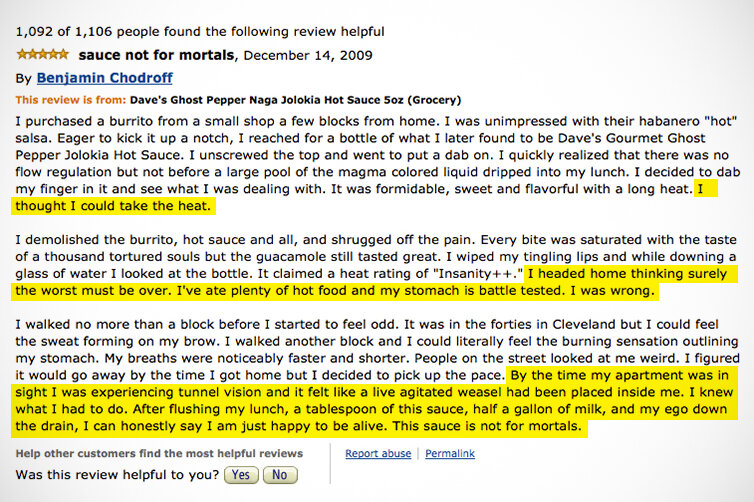Image resolution: width=754 pixels, height=502 pixels.
Task: Click the Yes helpful button
Action: tap(241, 475)
